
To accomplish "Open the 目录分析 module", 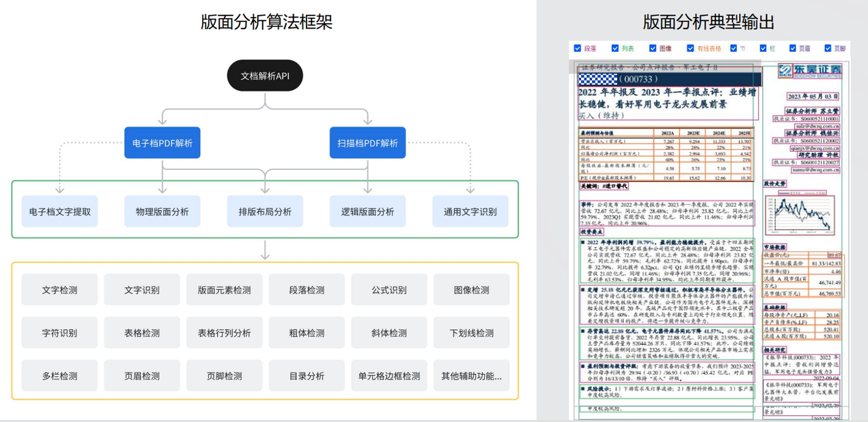I will pos(307,375).
